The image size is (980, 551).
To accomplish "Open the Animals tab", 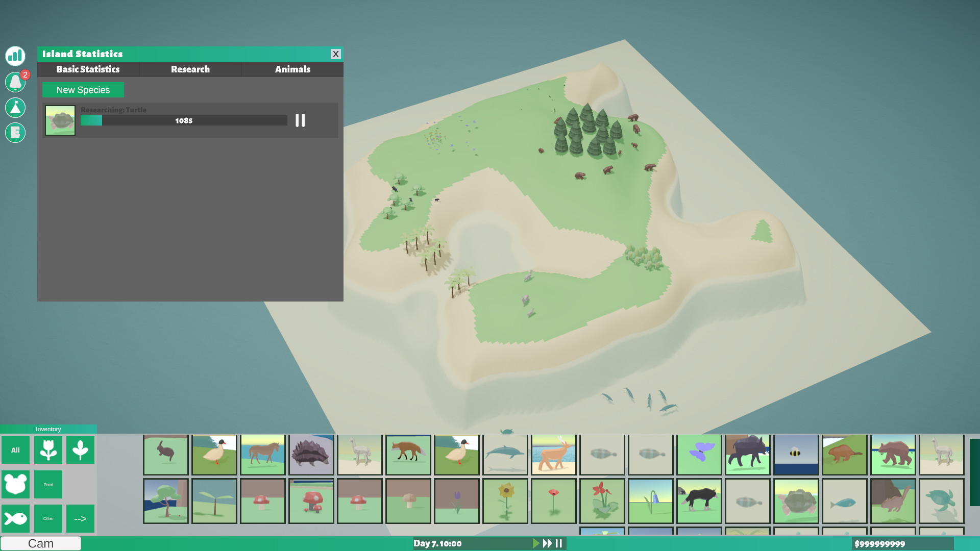I will [292, 69].
